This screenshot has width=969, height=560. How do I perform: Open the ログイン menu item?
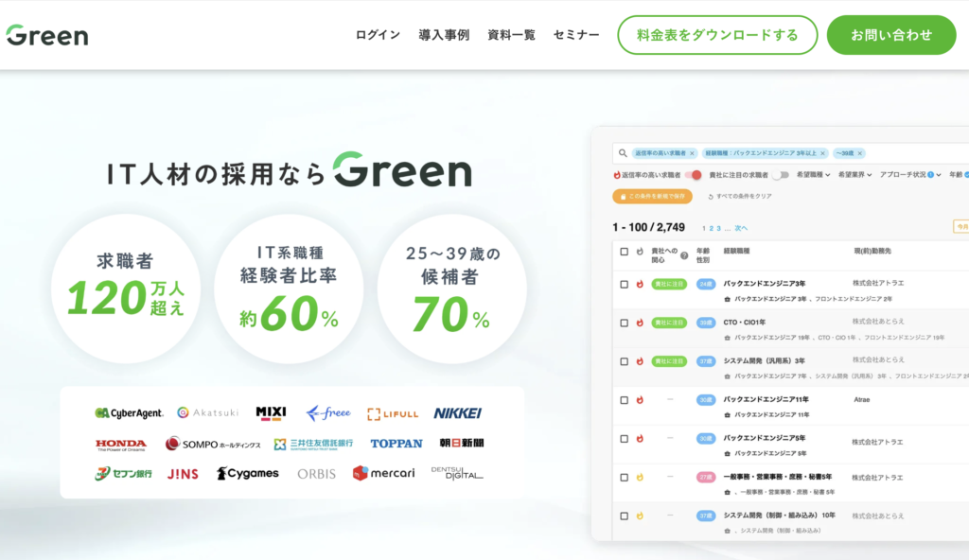click(x=378, y=35)
